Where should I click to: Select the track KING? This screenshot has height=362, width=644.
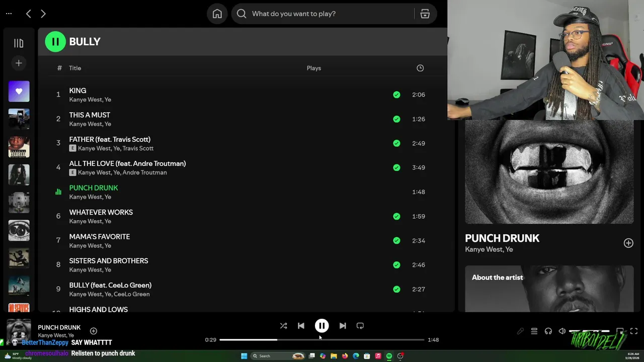[77, 90]
